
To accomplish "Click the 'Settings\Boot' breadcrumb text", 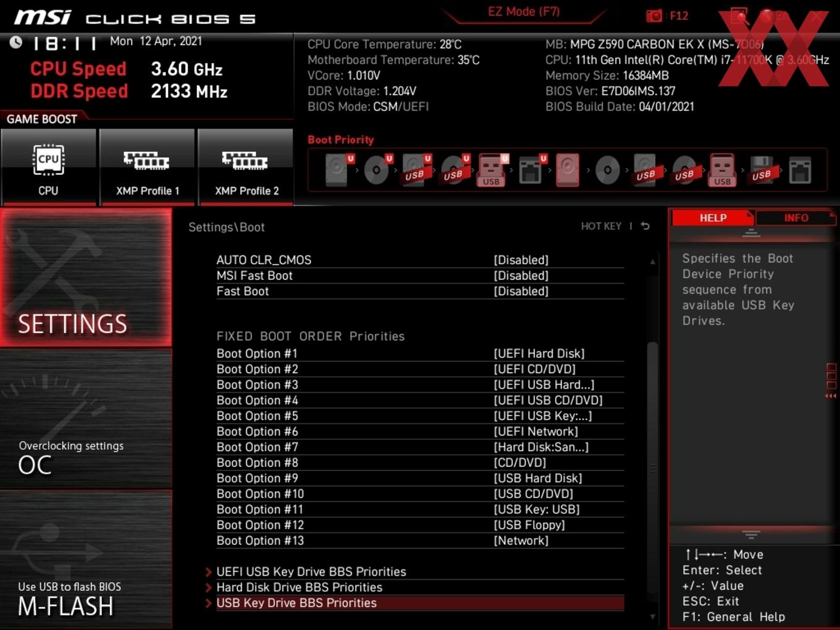I will point(227,227).
